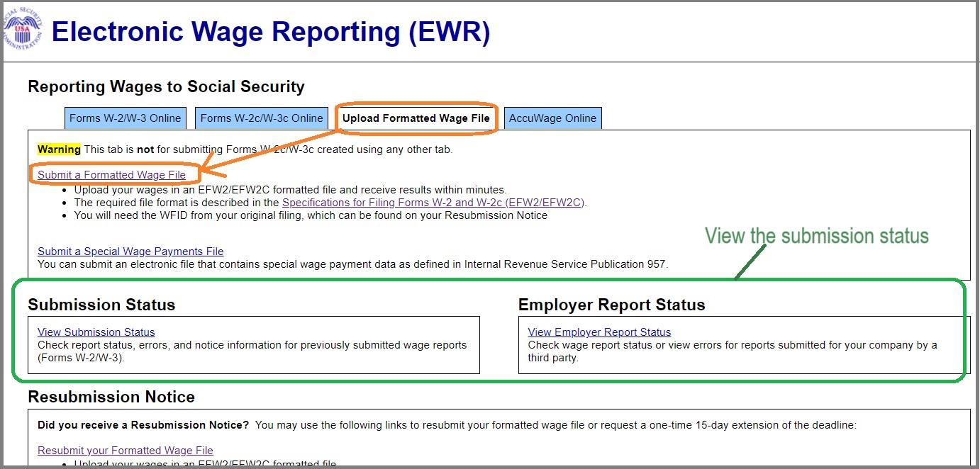Open the View Submission Status link
Screen dimensions: 980x469
[x=96, y=332]
